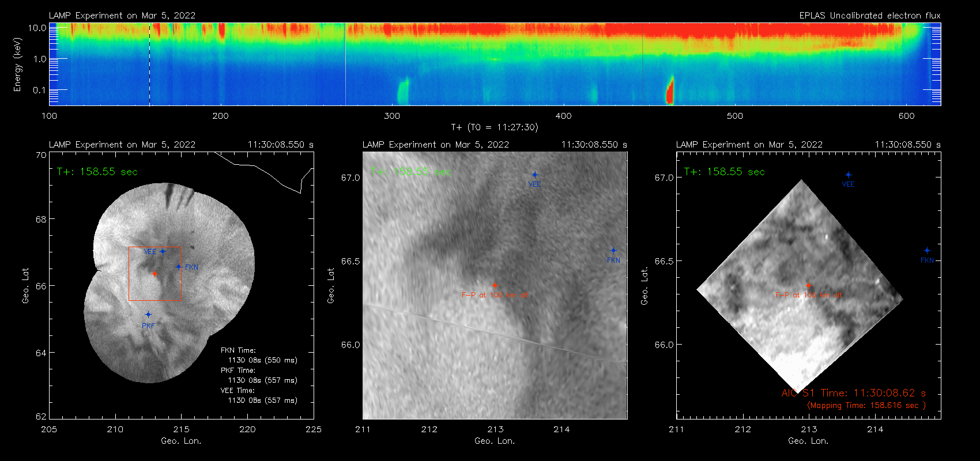
Task: Click the 214 longitude tick of the AIC S1 panel
Action: point(875,429)
